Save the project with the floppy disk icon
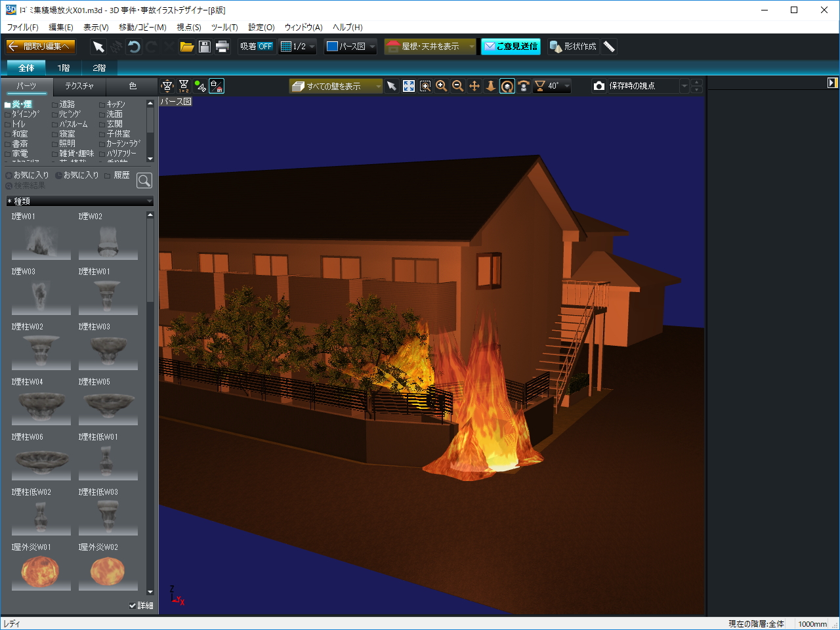This screenshot has height=630, width=840. (205, 47)
